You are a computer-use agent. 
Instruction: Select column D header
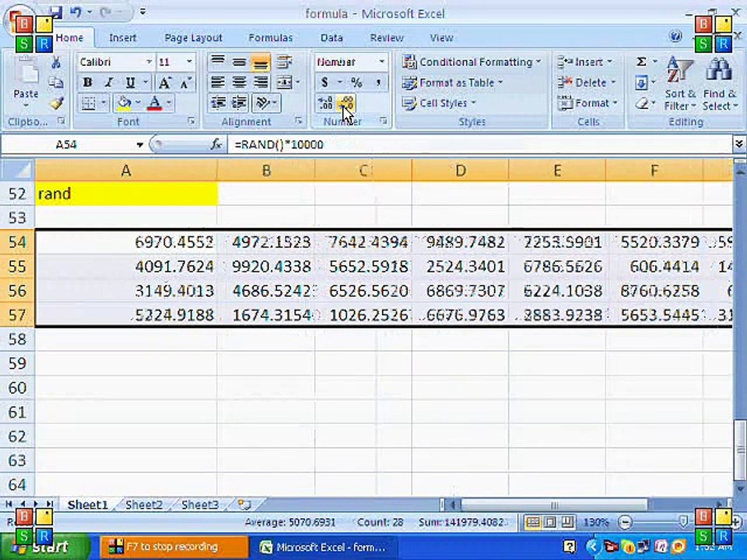[x=460, y=170]
